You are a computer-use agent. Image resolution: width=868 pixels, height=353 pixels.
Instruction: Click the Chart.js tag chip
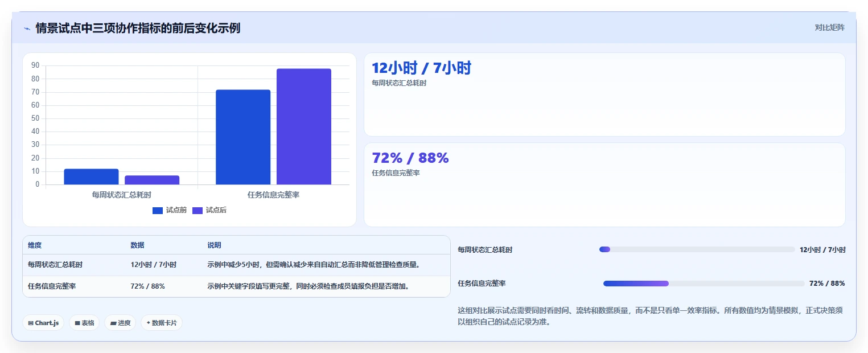point(43,323)
